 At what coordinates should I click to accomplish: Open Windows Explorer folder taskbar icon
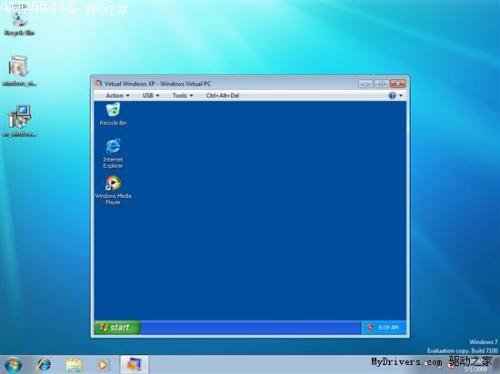click(74, 365)
